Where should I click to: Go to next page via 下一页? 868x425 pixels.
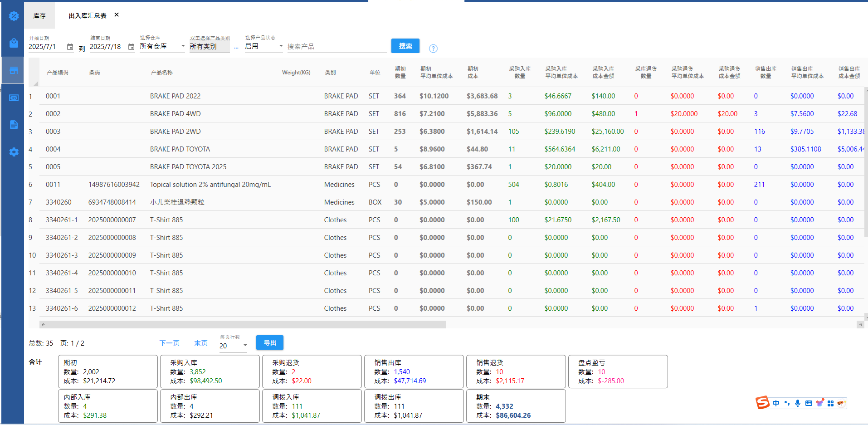click(169, 343)
